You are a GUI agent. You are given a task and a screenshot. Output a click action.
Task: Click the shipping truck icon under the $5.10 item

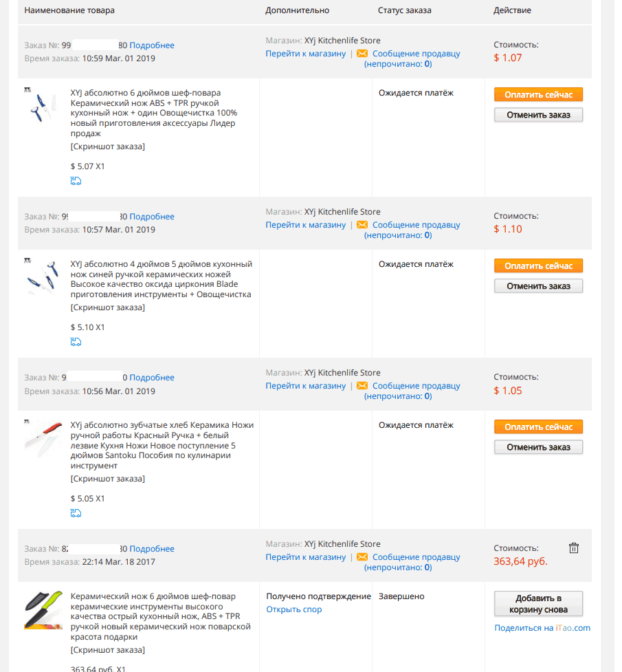(x=76, y=342)
